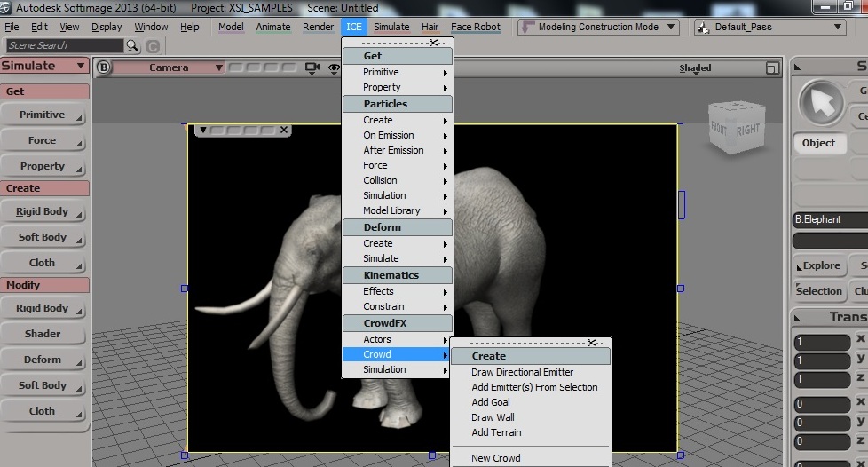Viewport: 868px width, 467px height.
Task: Open the Display menu
Action: pos(107,27)
